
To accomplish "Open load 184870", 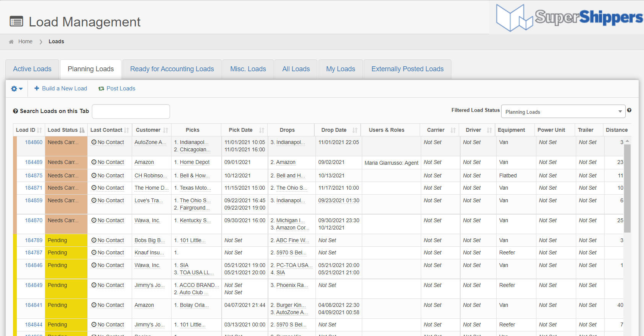I will pos(34,220).
